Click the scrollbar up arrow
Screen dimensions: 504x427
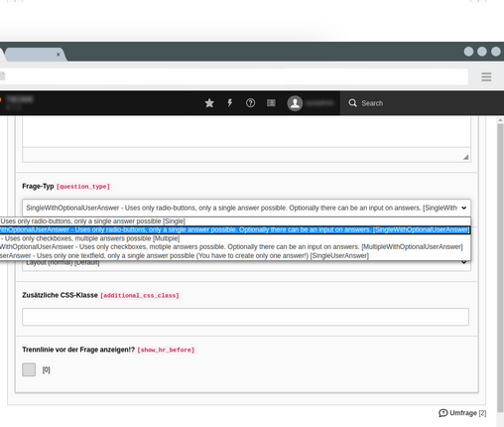(500, 121)
